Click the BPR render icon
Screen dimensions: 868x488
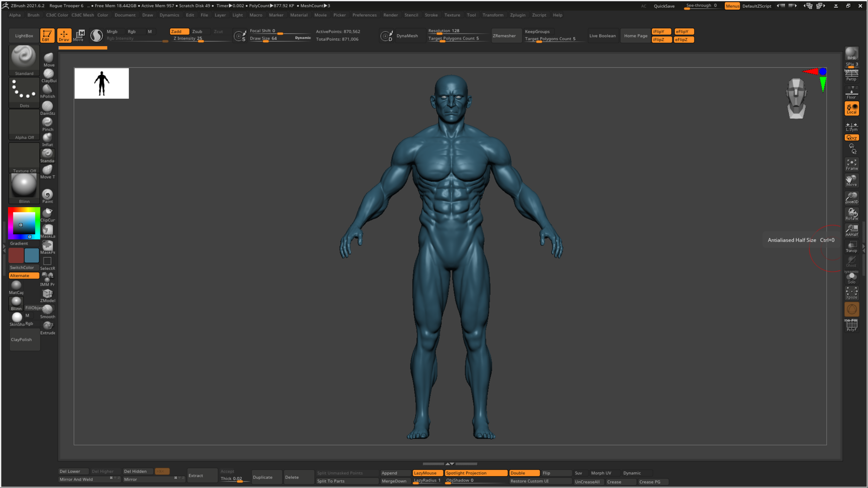(851, 54)
